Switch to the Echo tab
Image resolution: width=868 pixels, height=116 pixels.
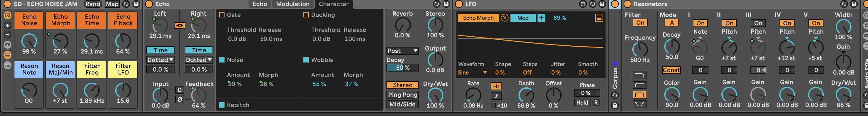point(260,4)
